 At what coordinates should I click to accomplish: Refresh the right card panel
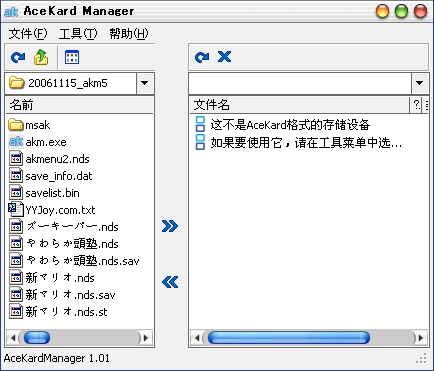(202, 57)
